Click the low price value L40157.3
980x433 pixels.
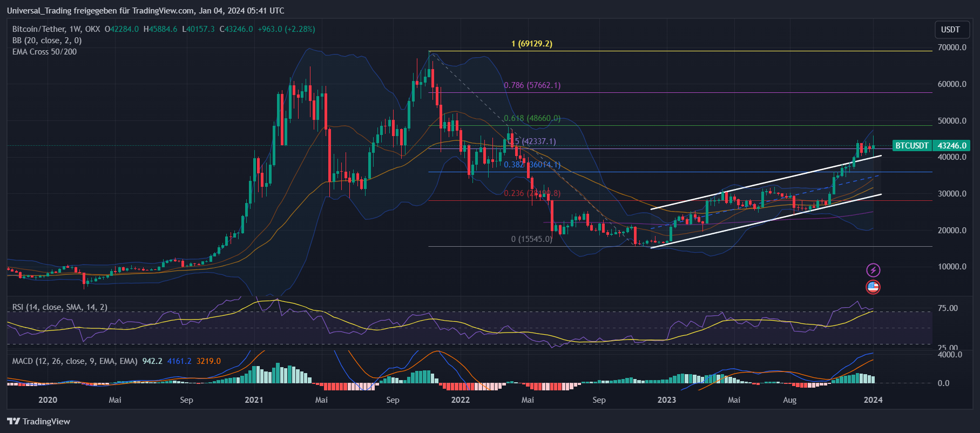point(198,29)
